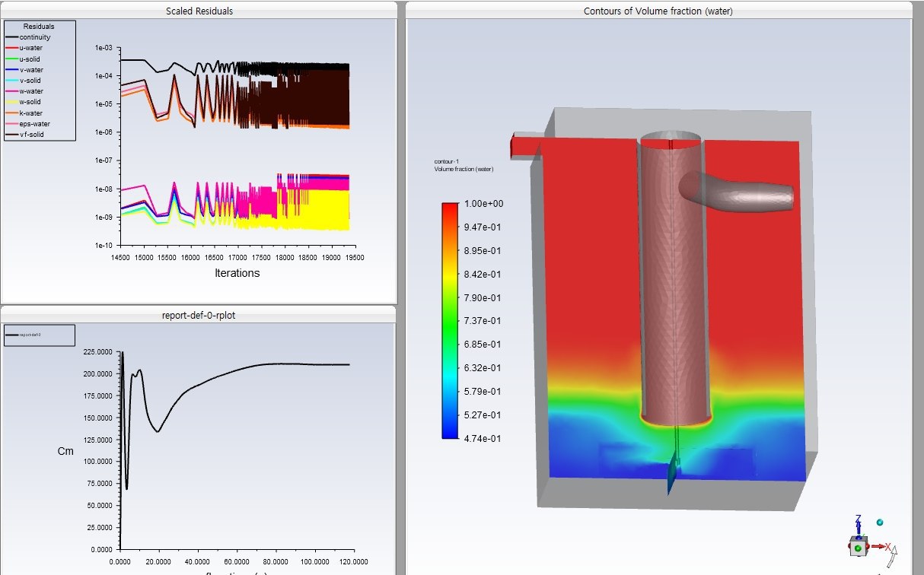This screenshot has height=575, width=924.
Task: Activate Contours of Volume fraction (water) title
Action: tap(658, 11)
